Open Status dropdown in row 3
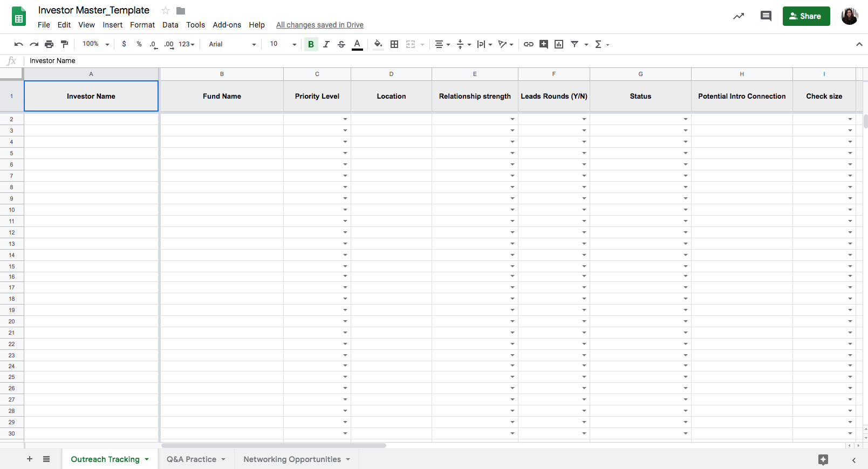The width and height of the screenshot is (868, 469). pyautogui.click(x=686, y=130)
